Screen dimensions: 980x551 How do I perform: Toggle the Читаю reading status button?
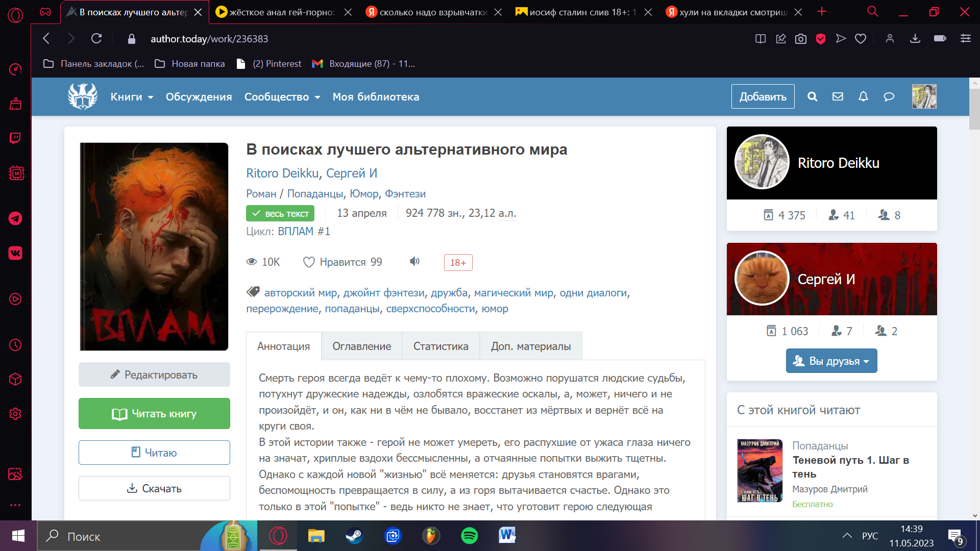click(x=154, y=453)
